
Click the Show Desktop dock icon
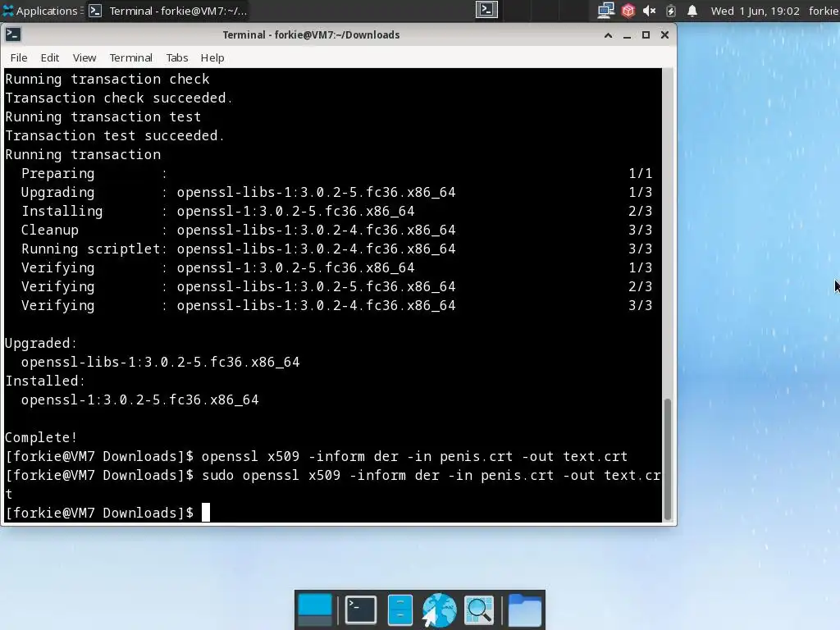click(314, 610)
